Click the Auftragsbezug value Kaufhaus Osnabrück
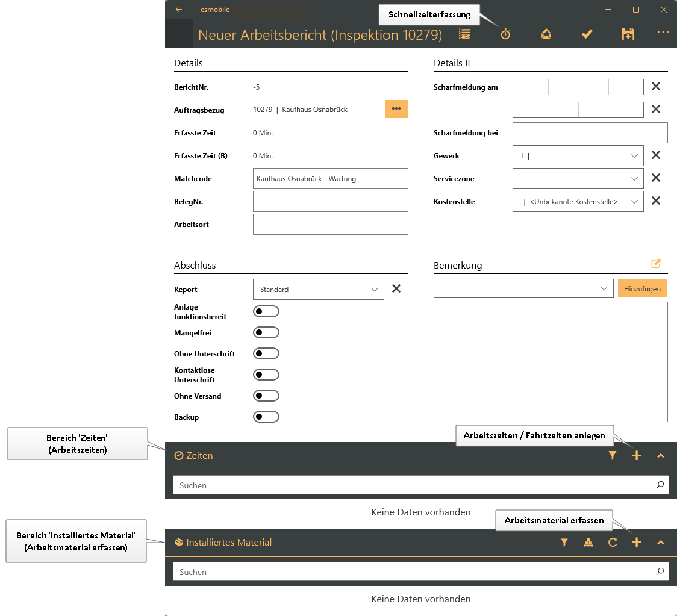Viewport: 677px width, 616px height. [314, 109]
